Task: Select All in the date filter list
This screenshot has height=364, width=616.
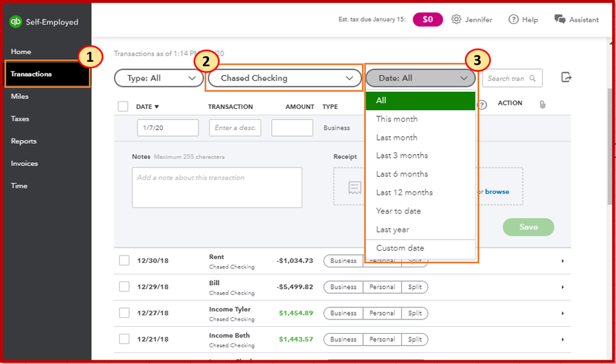Action: [421, 100]
